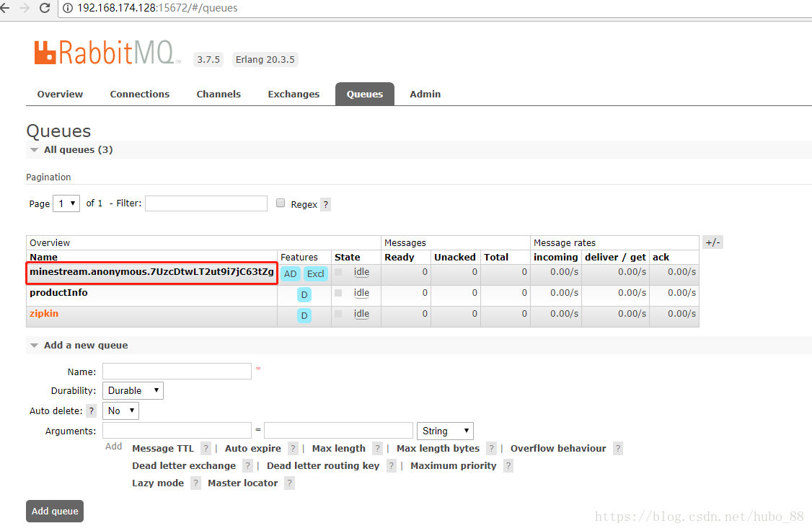This screenshot has height=531, width=812.
Task: Click the Lazy mode help icon
Action: [195, 483]
